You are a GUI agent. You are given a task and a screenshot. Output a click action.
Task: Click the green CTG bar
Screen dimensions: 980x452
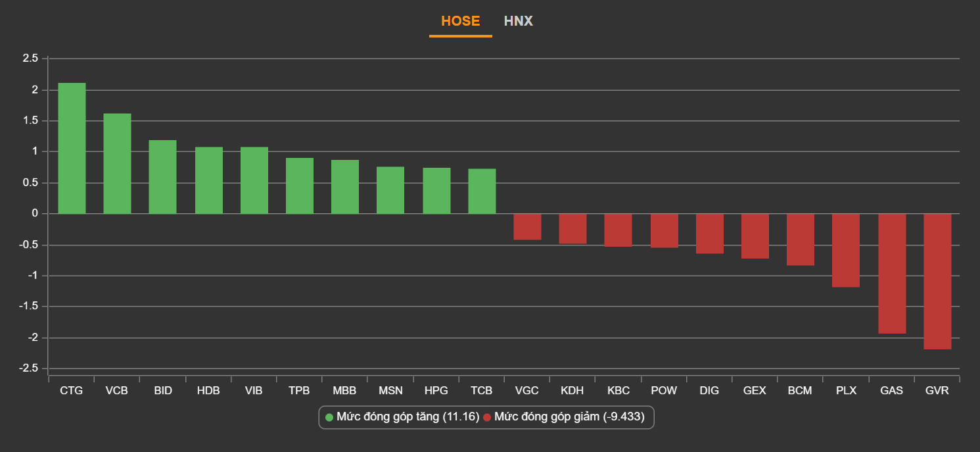coord(72,148)
